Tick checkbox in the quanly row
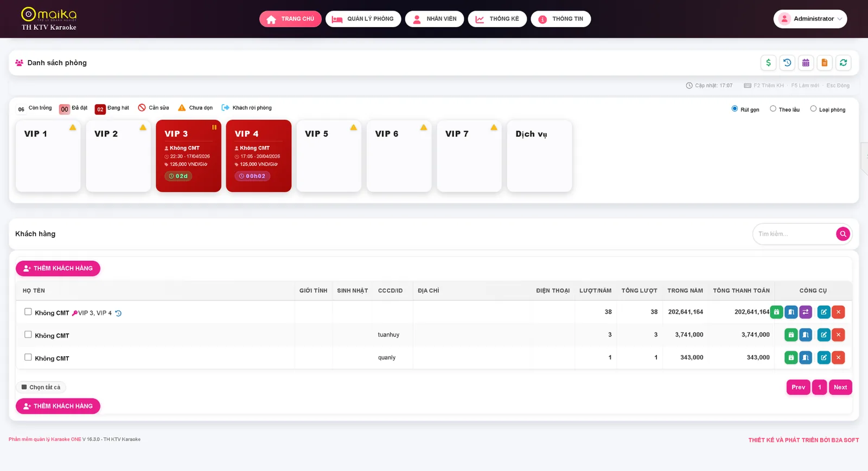The width and height of the screenshot is (868, 471). pos(28,357)
